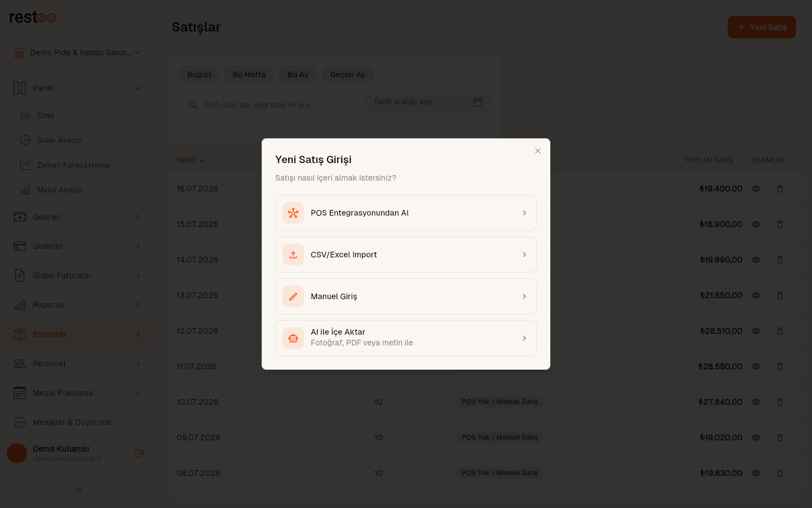This screenshot has width=812, height=508.
Task: Collapse the Panel section chevron
Action: 138,88
